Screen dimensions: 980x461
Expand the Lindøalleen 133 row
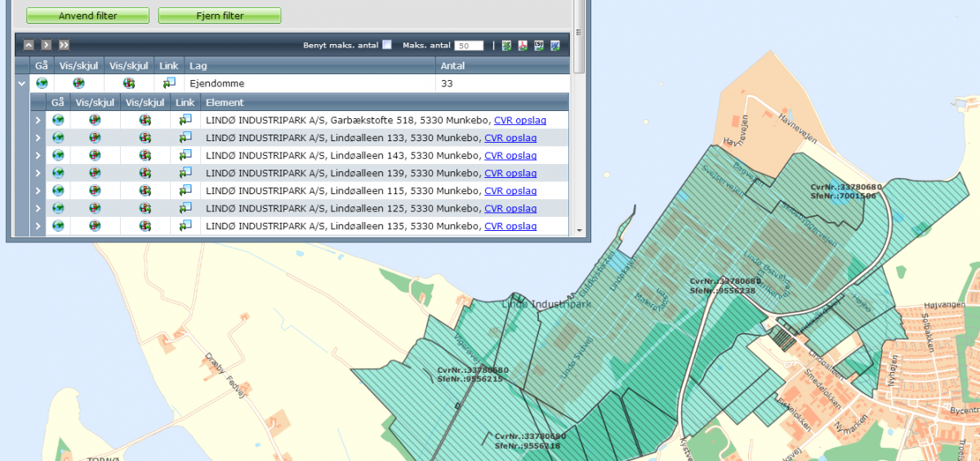[38, 138]
